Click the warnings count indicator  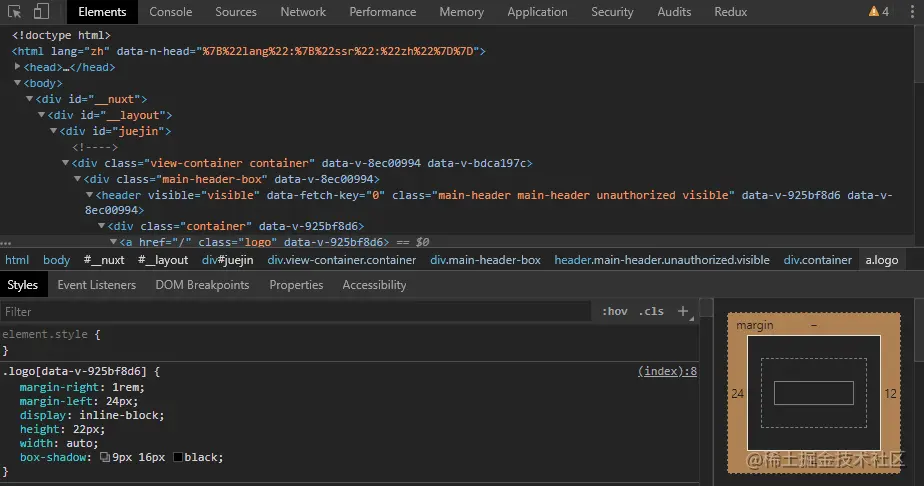coord(879,12)
